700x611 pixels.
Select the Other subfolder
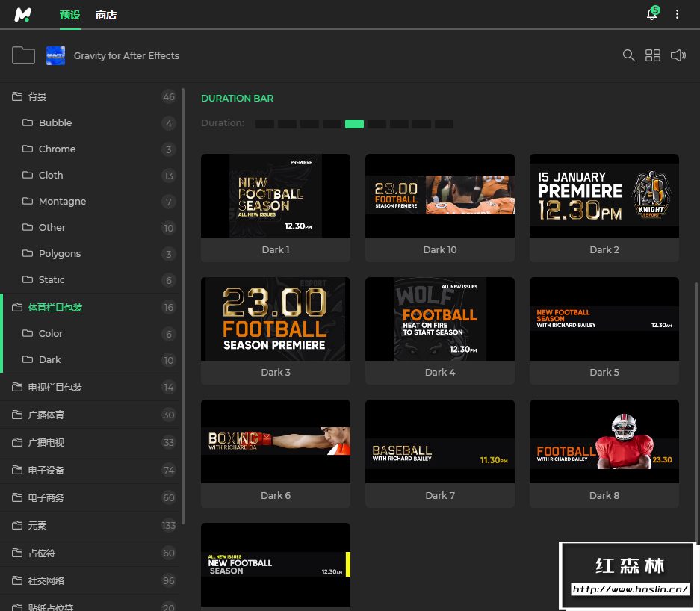90,227
